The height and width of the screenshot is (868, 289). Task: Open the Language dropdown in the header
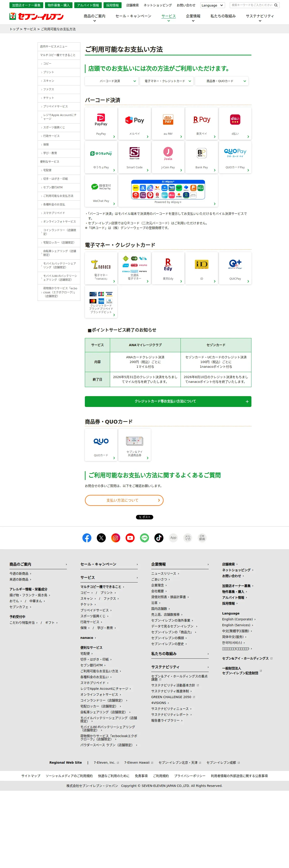pyautogui.click(x=212, y=5)
